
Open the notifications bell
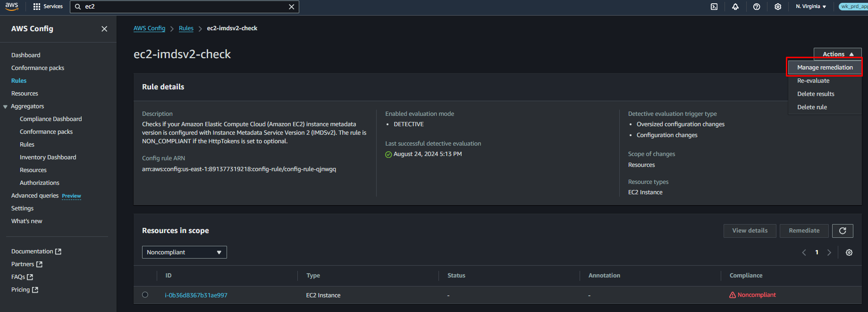tap(735, 7)
